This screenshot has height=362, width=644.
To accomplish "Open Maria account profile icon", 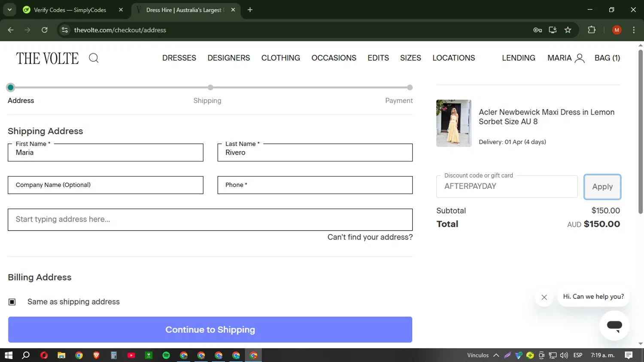I will (580, 58).
